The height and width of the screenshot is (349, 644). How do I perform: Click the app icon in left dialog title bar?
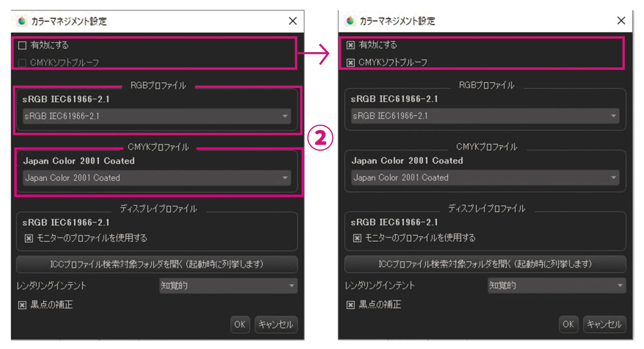point(22,21)
